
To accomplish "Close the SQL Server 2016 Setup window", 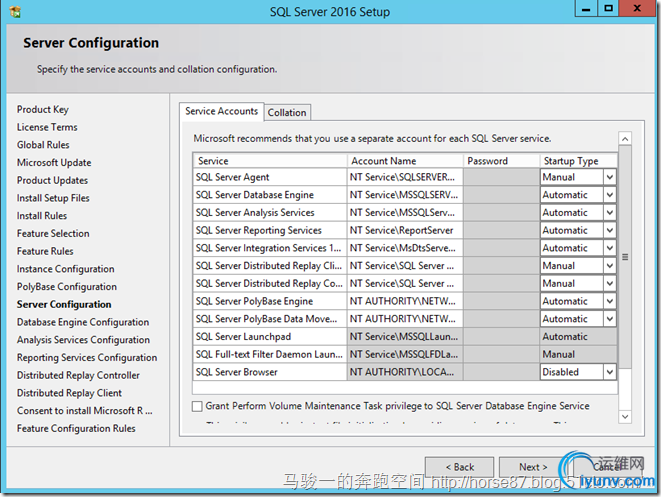I will click(637, 8).
